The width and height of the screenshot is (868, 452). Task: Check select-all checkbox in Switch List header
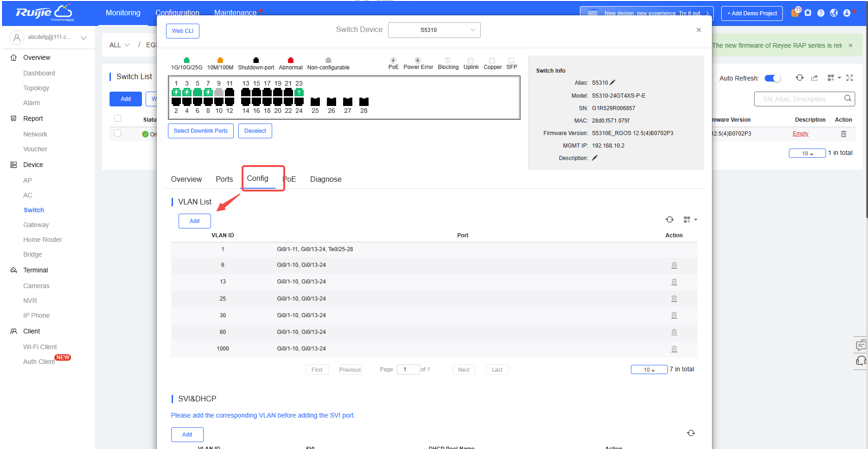[x=117, y=118]
